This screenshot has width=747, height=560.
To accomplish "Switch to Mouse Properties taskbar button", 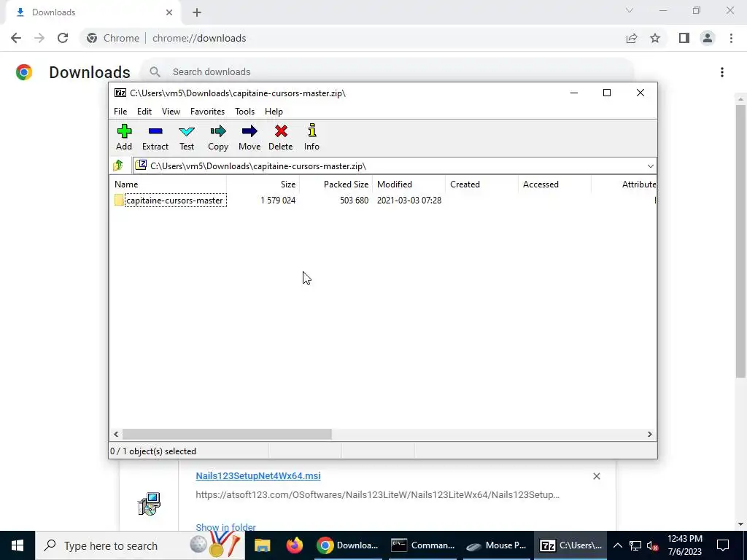I will coord(496,545).
